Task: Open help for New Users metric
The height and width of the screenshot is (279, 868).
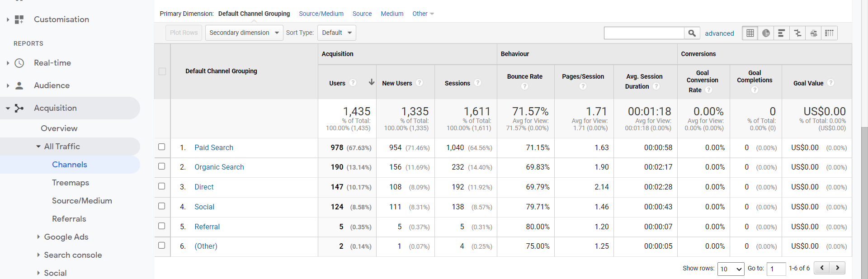Action: 420,83
